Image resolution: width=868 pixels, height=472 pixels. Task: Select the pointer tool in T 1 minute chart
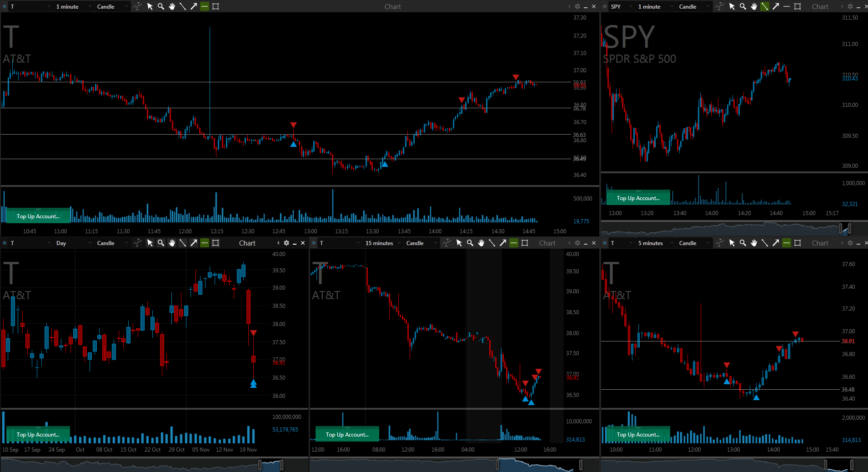pos(150,6)
